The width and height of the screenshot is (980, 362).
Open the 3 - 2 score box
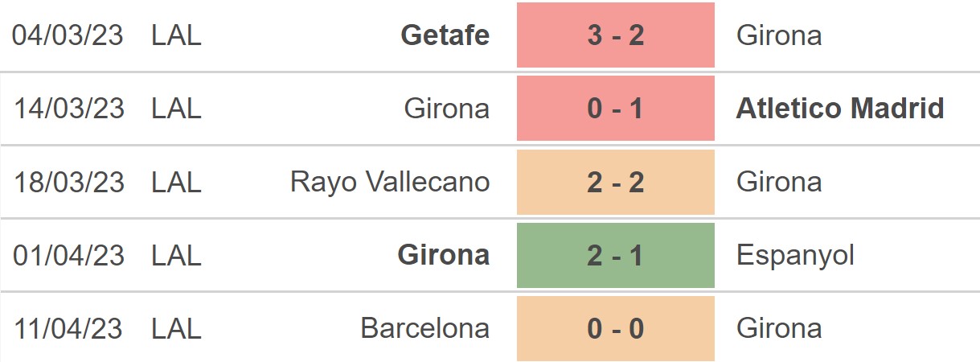click(616, 35)
